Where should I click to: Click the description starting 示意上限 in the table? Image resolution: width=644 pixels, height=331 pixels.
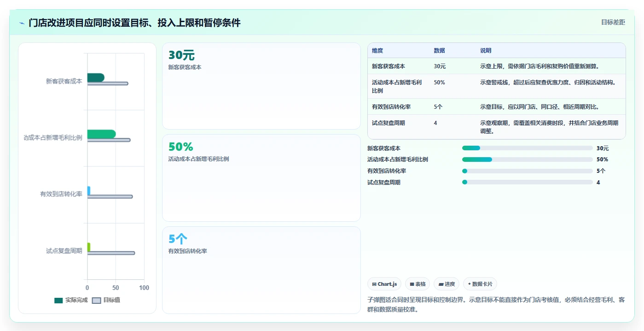pyautogui.click(x=540, y=66)
